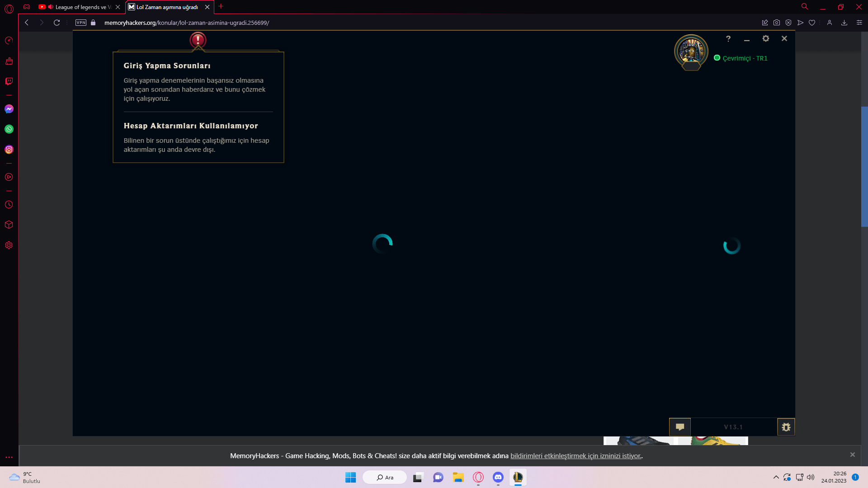The height and width of the screenshot is (488, 868).
Task: Open GX Cleaner in the sidebar
Action: click(x=9, y=61)
